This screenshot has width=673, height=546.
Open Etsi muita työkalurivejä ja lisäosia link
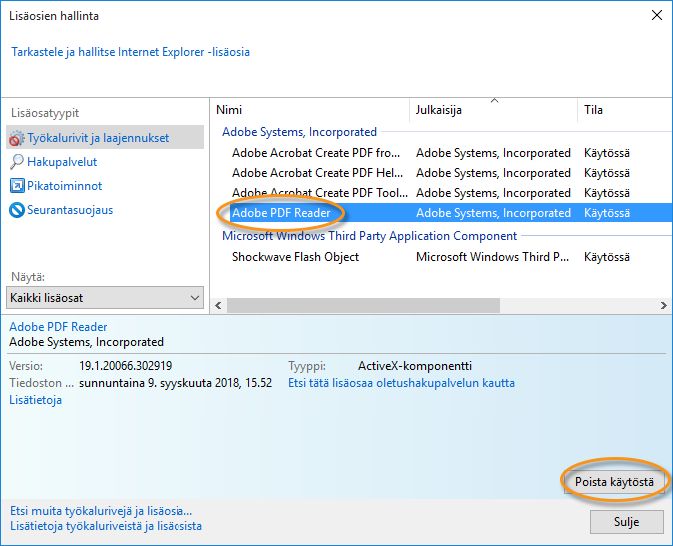pyautogui.click(x=100, y=511)
